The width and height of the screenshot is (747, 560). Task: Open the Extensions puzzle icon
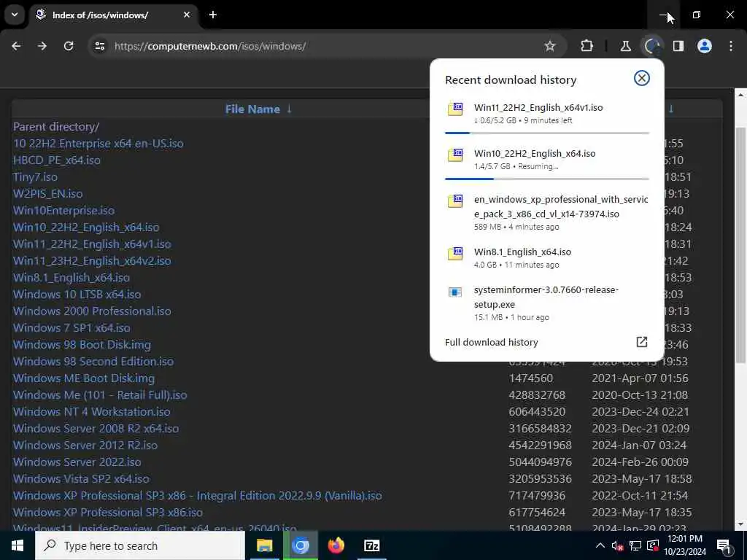click(x=587, y=46)
